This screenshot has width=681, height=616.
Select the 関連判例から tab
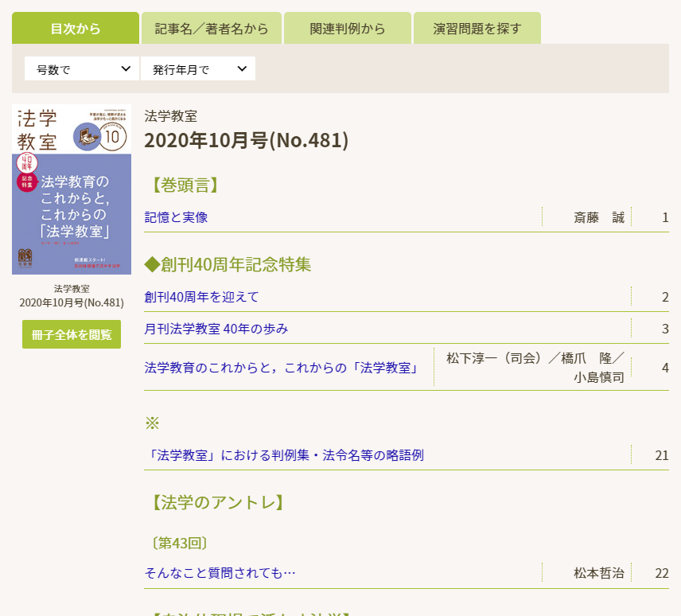tap(348, 28)
